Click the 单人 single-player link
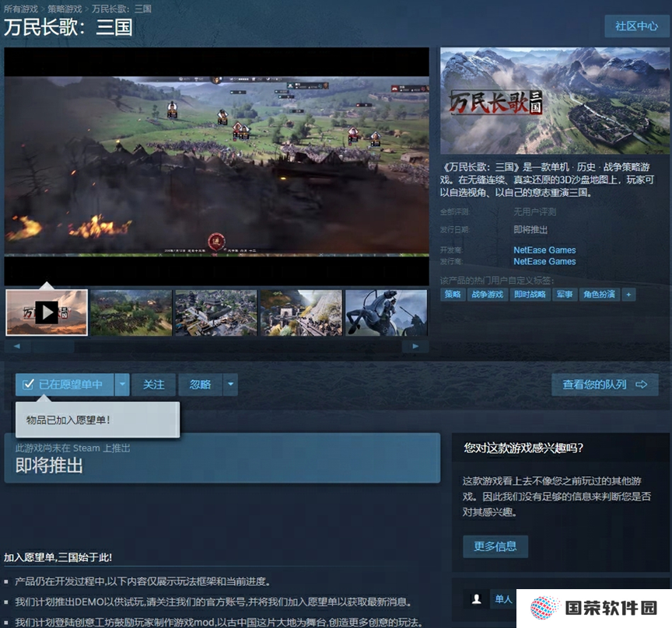The width and height of the screenshot is (672, 628). coord(503,599)
